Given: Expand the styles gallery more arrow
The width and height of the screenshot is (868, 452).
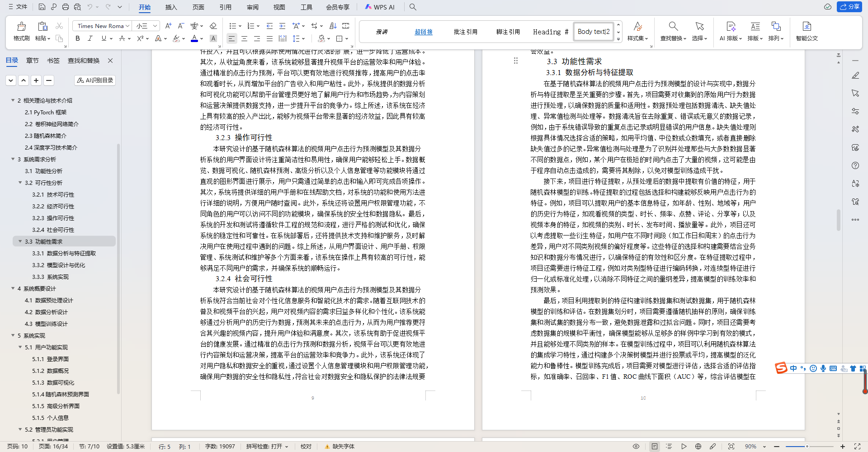Looking at the screenshot, I should click(x=618, y=39).
